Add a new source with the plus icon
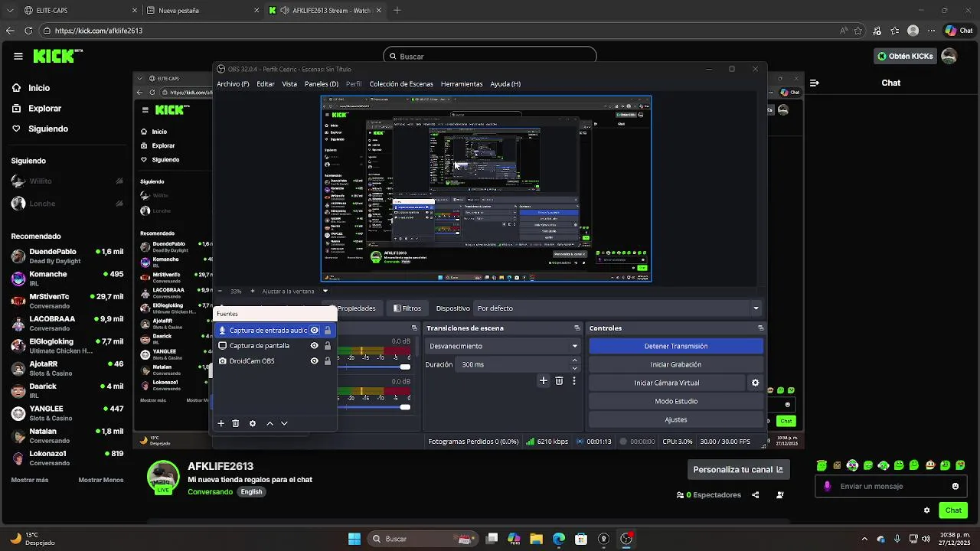This screenshot has width=980, height=551. click(x=221, y=423)
